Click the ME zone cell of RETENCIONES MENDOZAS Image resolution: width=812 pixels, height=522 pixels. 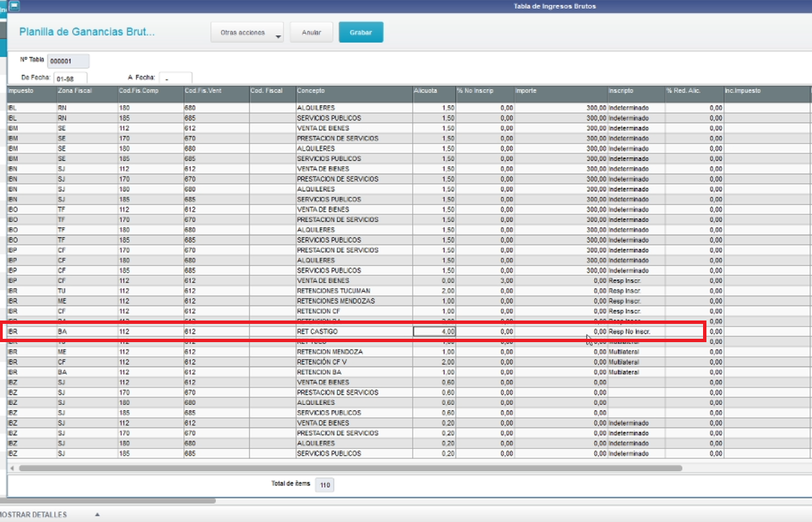tap(87, 301)
